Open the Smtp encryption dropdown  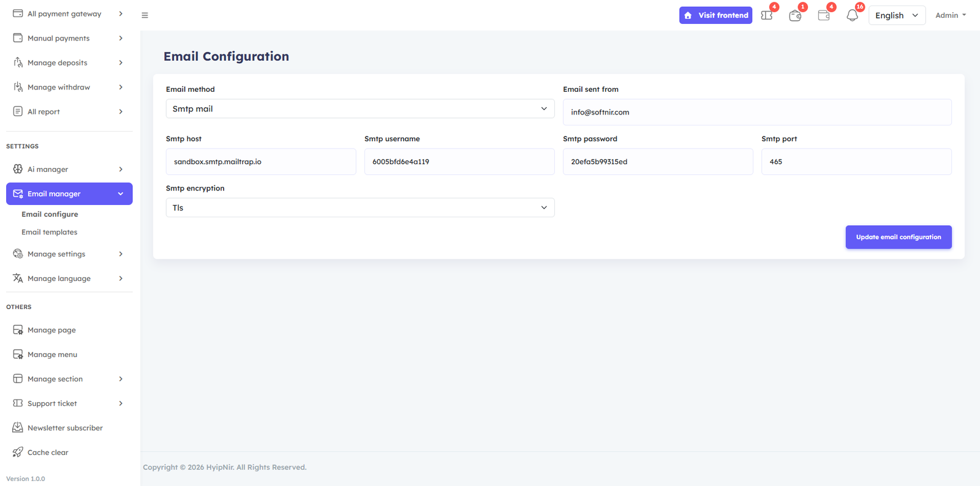[x=360, y=207]
